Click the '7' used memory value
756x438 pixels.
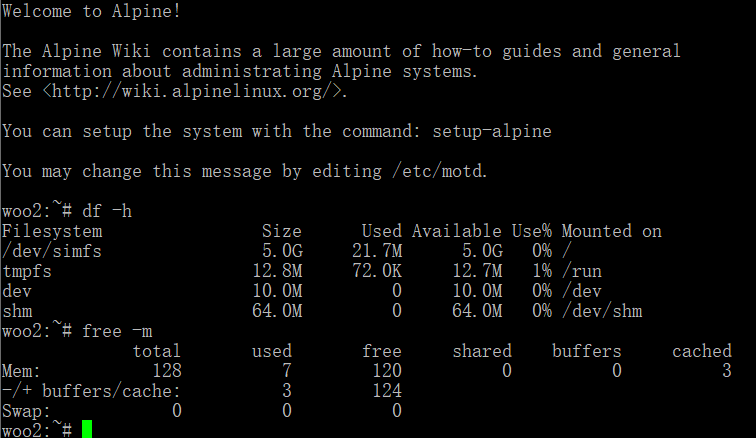287,371
